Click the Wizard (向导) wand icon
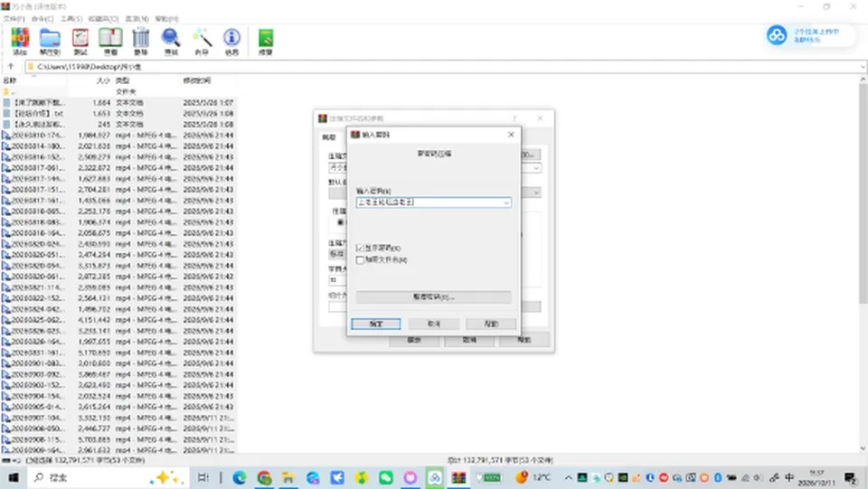Image resolution: width=868 pixels, height=489 pixels. pos(202,42)
